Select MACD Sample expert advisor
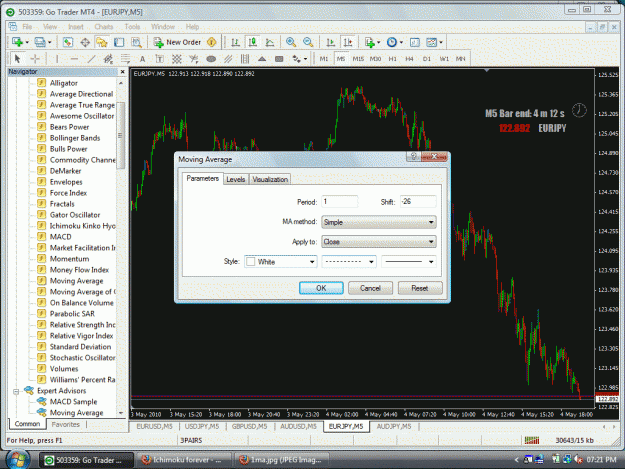 click(73, 402)
